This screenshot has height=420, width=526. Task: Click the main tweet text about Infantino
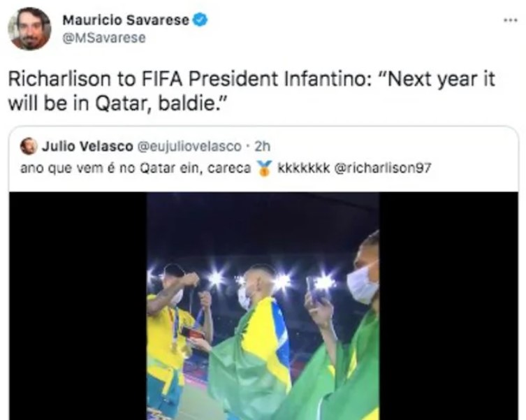click(251, 91)
